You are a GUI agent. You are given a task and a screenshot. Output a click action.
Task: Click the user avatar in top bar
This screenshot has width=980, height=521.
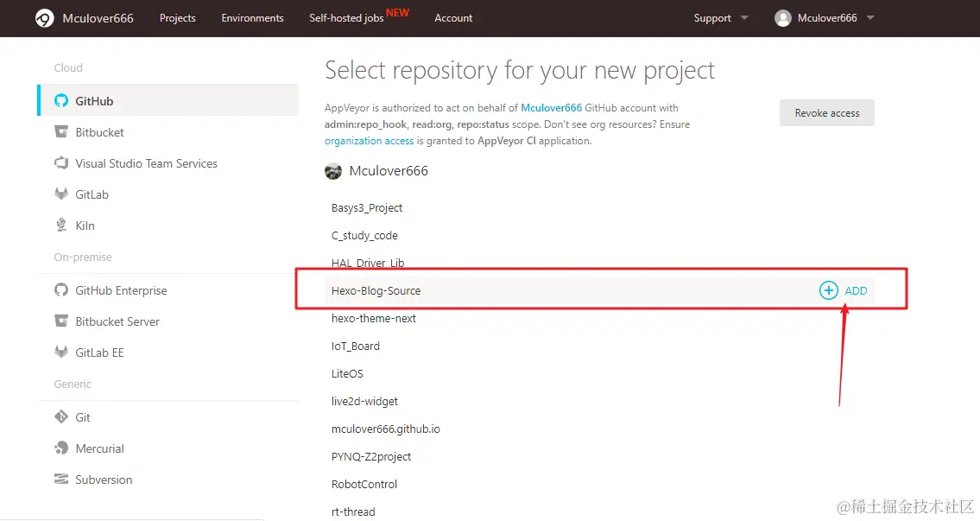[x=782, y=18]
